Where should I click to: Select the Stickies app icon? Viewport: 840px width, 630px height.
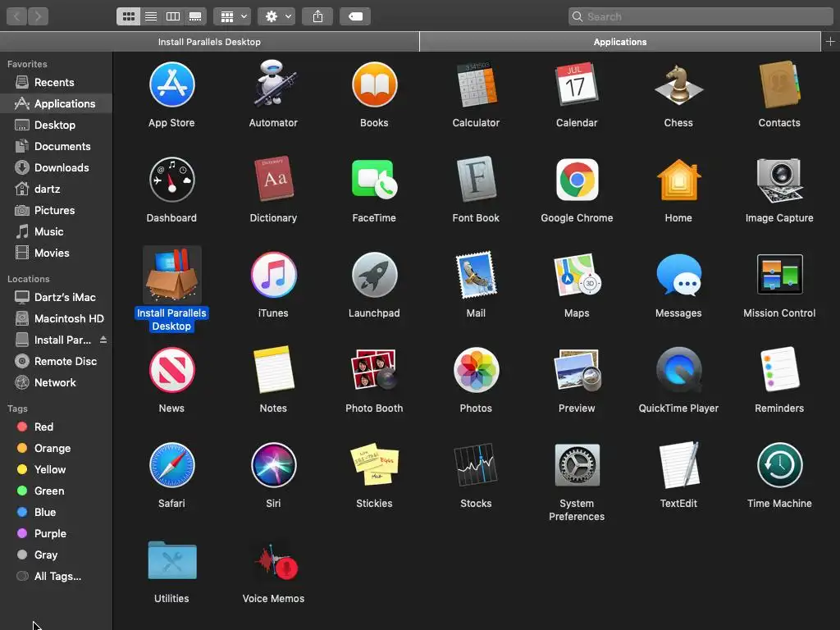click(x=374, y=464)
